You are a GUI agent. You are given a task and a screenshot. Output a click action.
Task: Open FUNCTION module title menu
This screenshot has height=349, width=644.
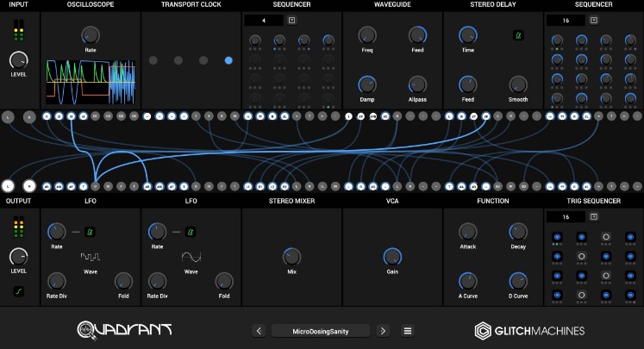(493, 201)
